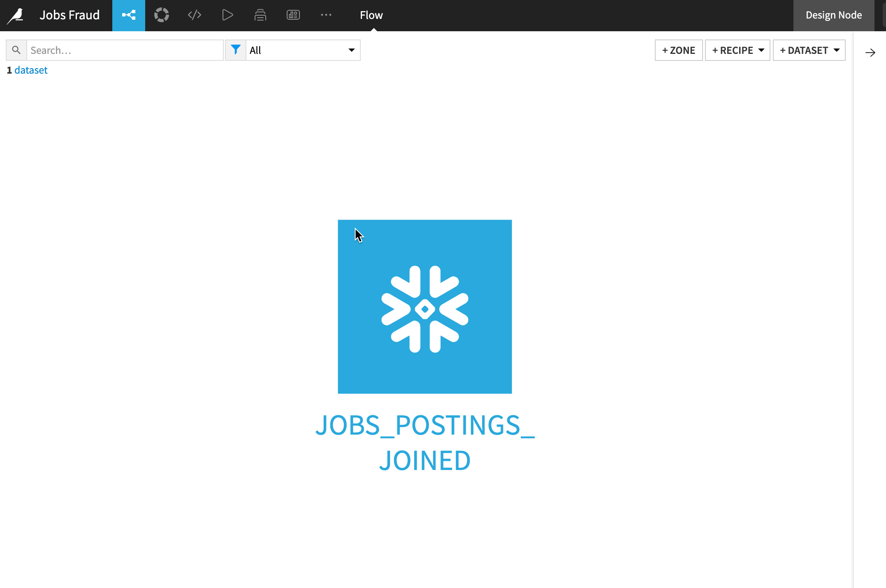The width and height of the screenshot is (886, 588).
Task: Click the Flow label in navbar
Action: click(x=371, y=16)
